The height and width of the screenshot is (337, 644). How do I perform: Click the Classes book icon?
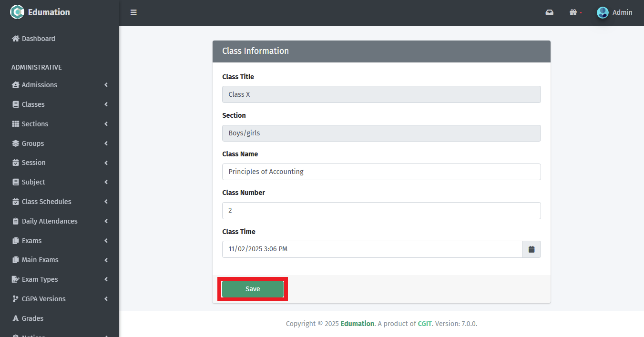coord(16,104)
